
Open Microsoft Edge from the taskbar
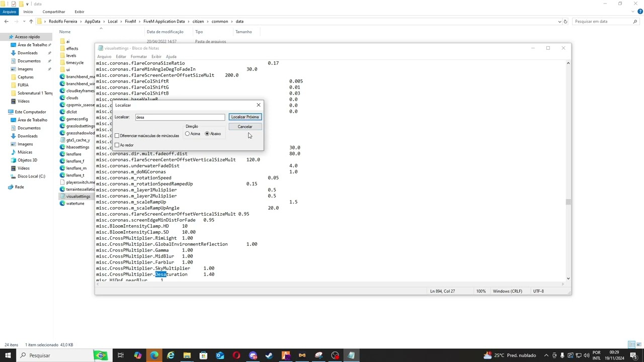(x=154, y=355)
